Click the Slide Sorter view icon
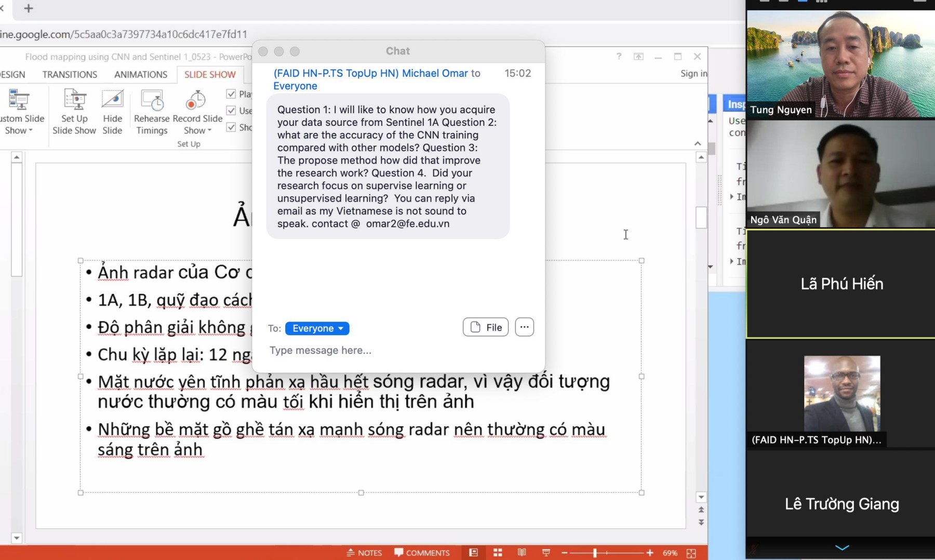 point(498,553)
